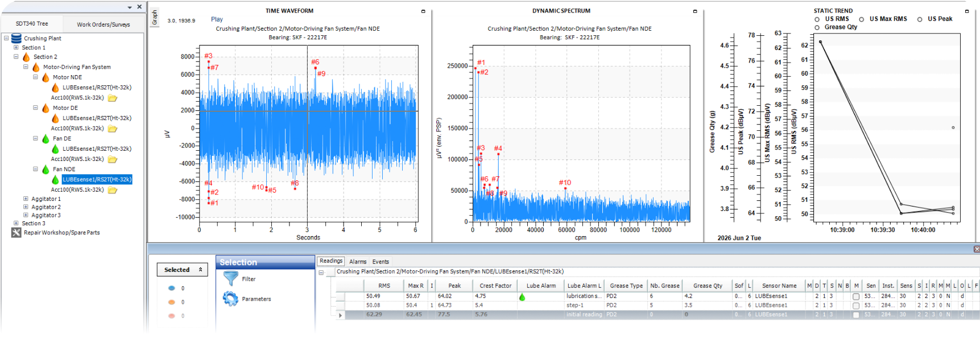This screenshot has height=347, width=980.
Task: Click orange drop of Motor NDE LUBEsense1
Action: 55,88
